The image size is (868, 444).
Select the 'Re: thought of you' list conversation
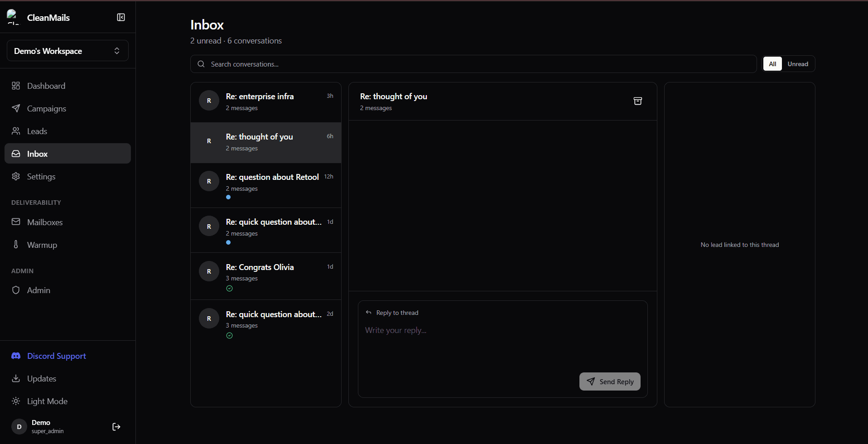[x=266, y=142]
